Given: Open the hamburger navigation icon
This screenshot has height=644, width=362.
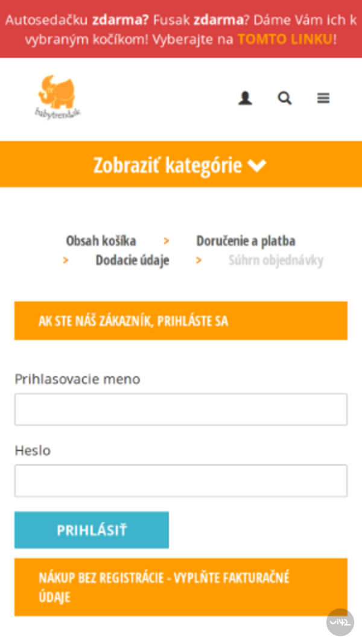Looking at the screenshot, I should click(323, 98).
